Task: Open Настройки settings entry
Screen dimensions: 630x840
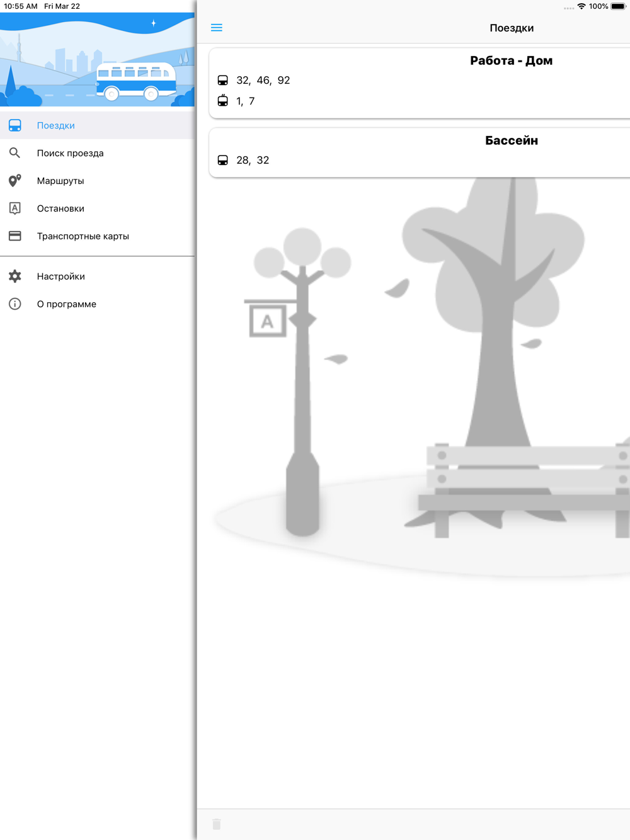Action: point(98,276)
